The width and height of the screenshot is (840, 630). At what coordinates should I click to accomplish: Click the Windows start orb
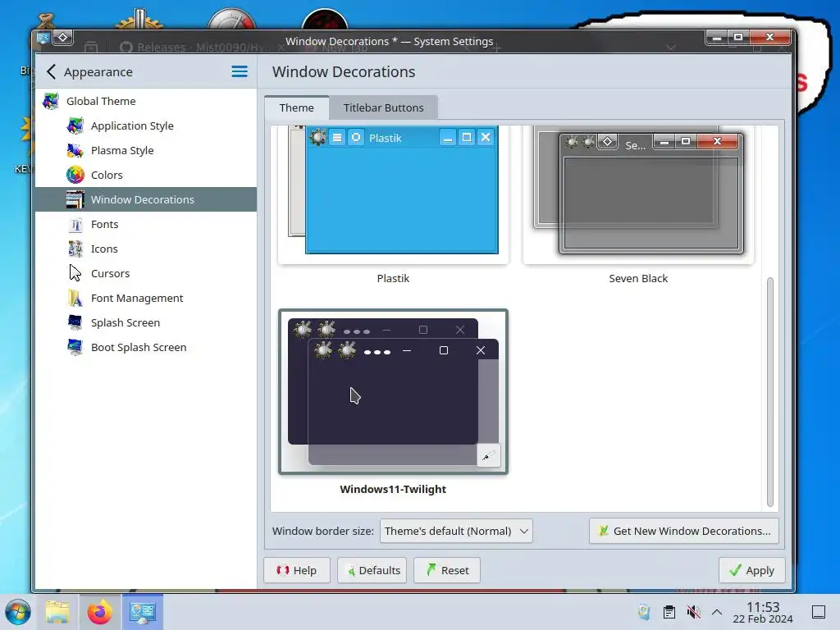coord(18,612)
